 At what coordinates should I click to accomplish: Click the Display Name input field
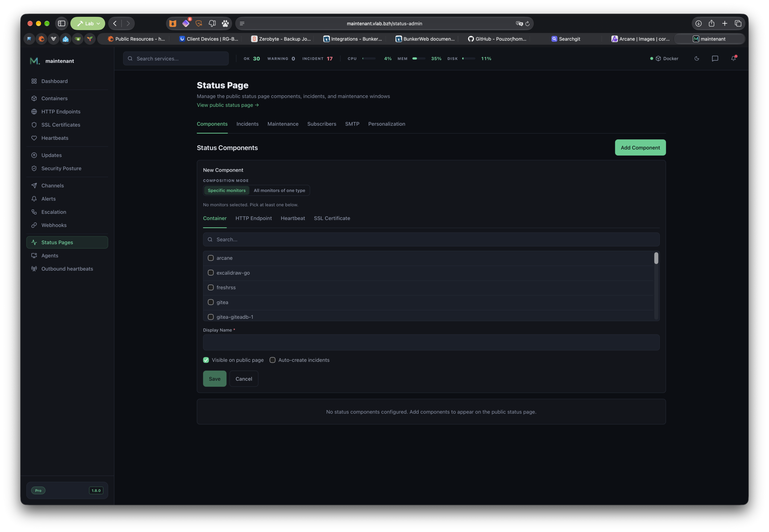[431, 342]
